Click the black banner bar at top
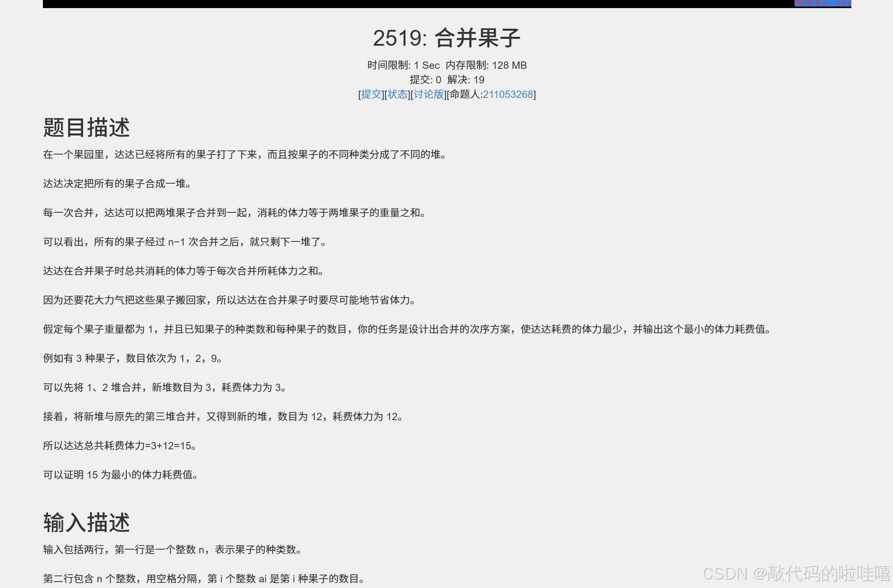Image resolution: width=893 pixels, height=588 pixels. coord(405,4)
